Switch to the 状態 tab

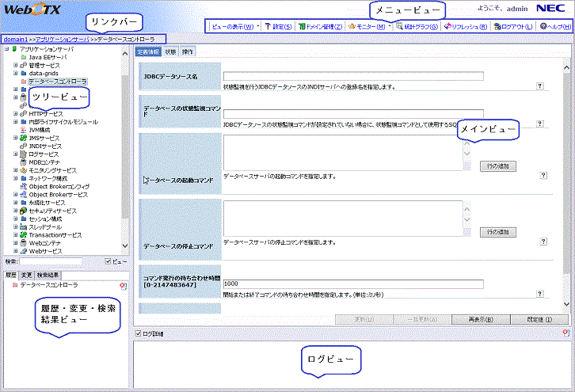[170, 51]
